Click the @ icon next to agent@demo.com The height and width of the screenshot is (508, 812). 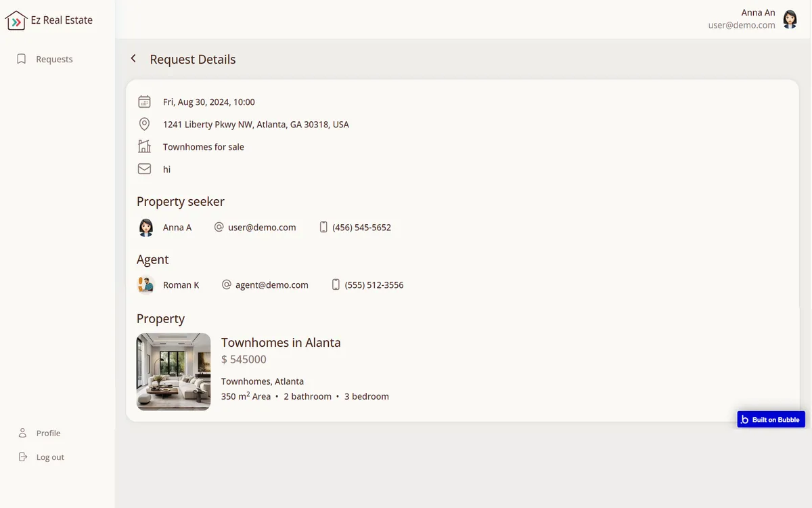click(227, 284)
